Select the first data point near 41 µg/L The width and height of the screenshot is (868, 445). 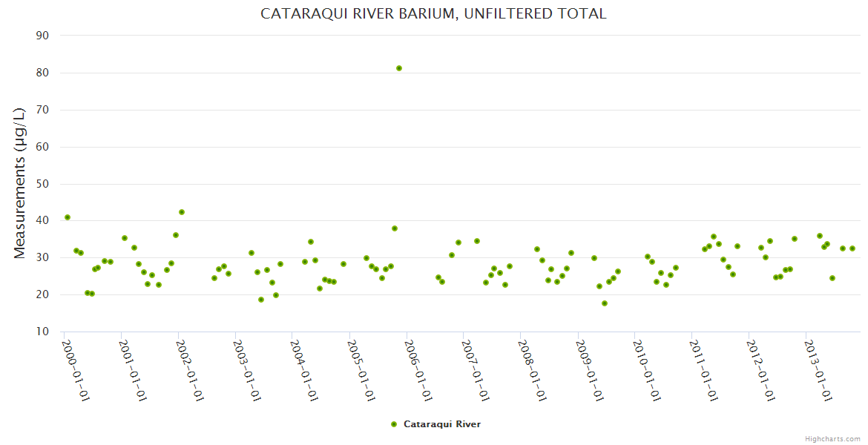click(x=68, y=217)
